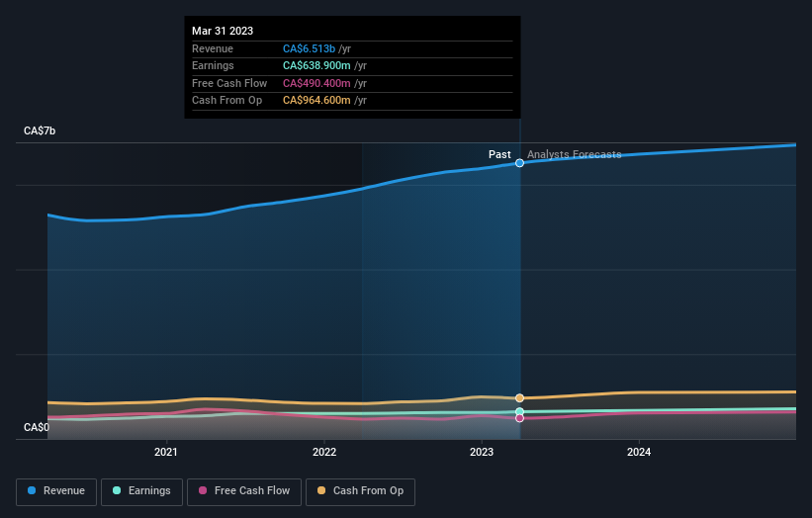Click the orange Cash From Op data point
The width and height of the screenshot is (812, 518).
pos(519,398)
